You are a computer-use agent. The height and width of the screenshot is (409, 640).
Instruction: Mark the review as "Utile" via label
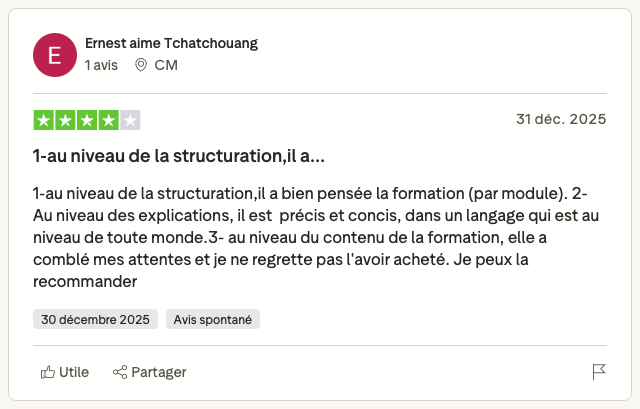(74, 372)
